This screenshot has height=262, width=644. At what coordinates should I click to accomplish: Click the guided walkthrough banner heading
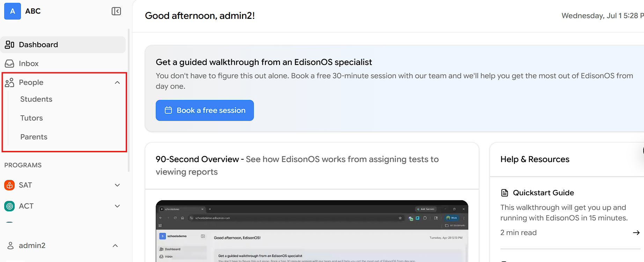(x=264, y=62)
